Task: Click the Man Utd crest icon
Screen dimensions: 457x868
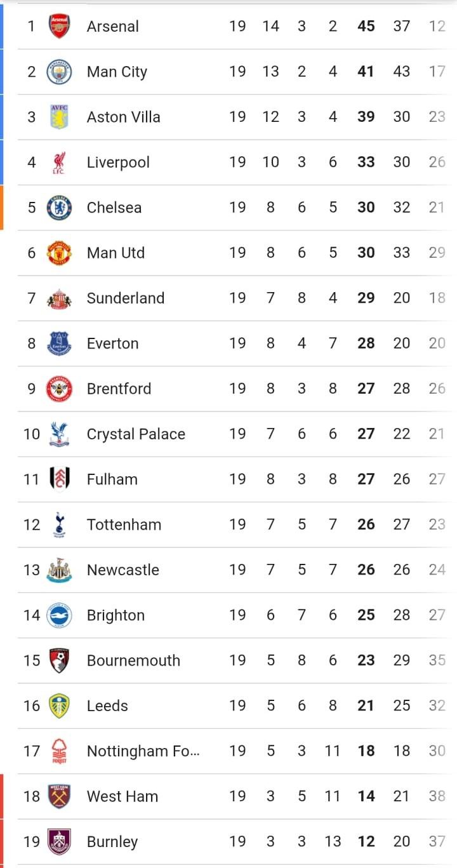Action: coord(59,253)
